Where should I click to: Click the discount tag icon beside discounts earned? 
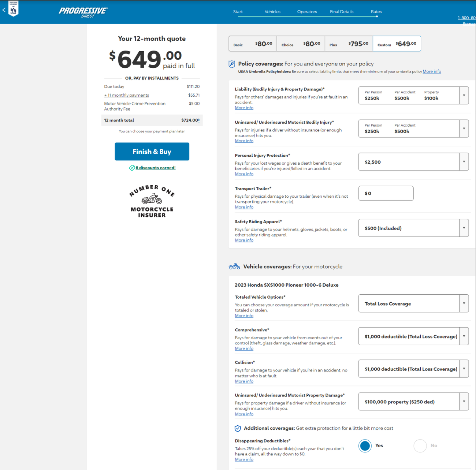[132, 168]
